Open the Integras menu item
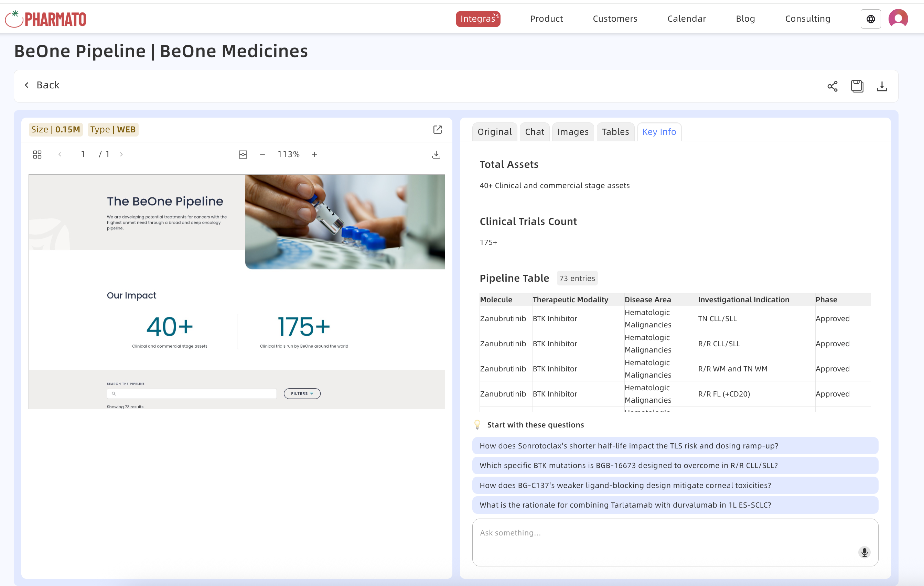 click(478, 19)
